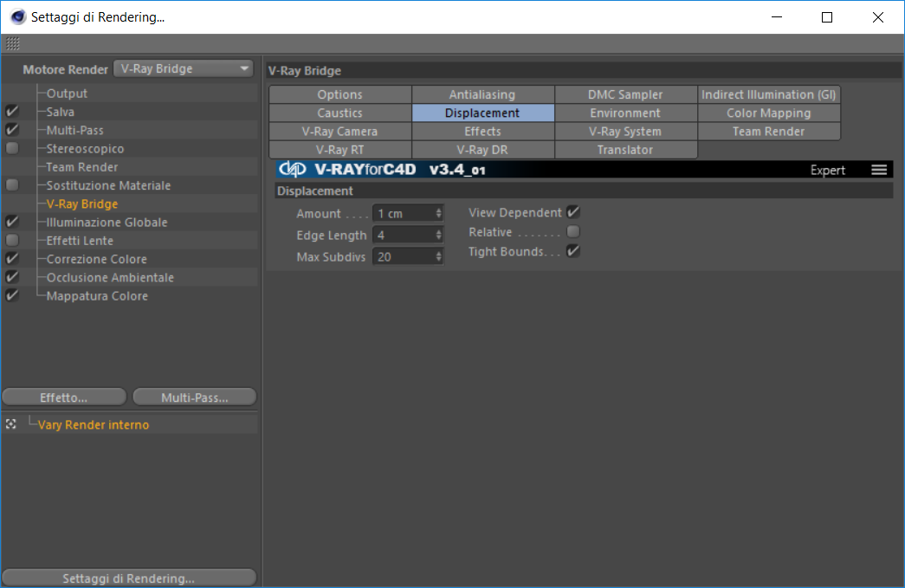This screenshot has height=588, width=905.
Task: Enable the Sostituzione Materiale checkbox
Action: point(12,185)
